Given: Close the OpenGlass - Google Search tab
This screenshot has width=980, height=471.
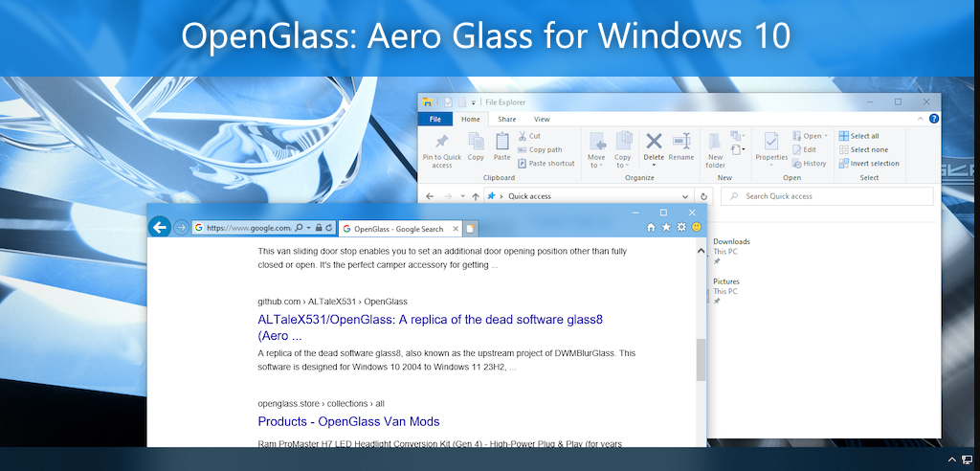Looking at the screenshot, I should click(456, 229).
